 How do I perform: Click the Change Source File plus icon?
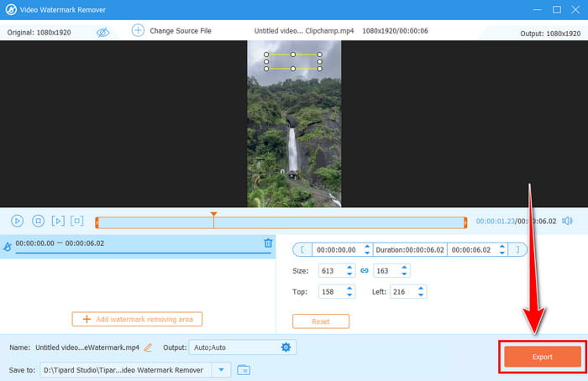point(138,31)
